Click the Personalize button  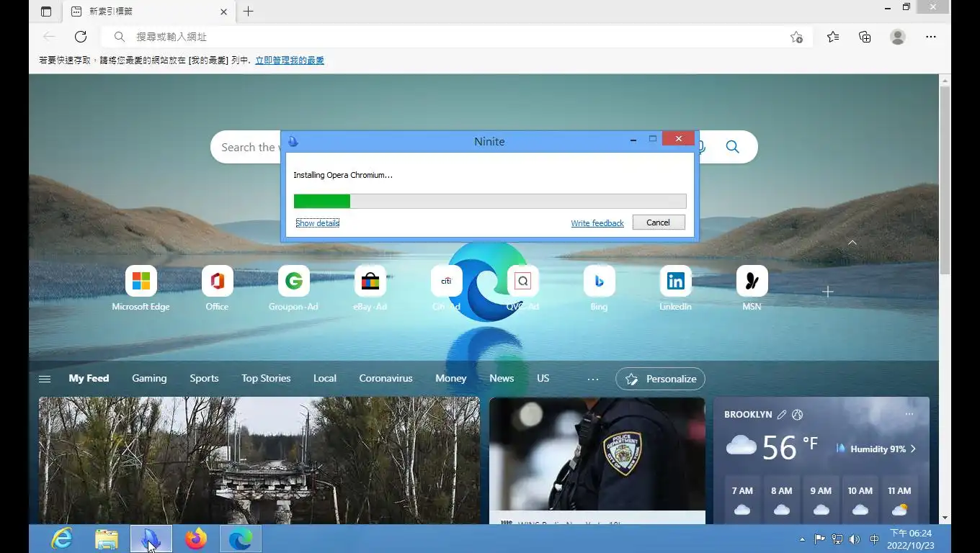[660, 379]
